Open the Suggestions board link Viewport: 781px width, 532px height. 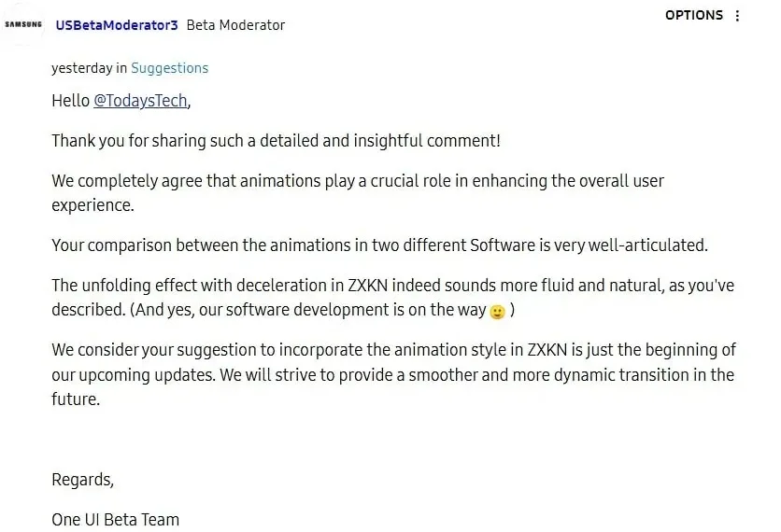click(169, 68)
